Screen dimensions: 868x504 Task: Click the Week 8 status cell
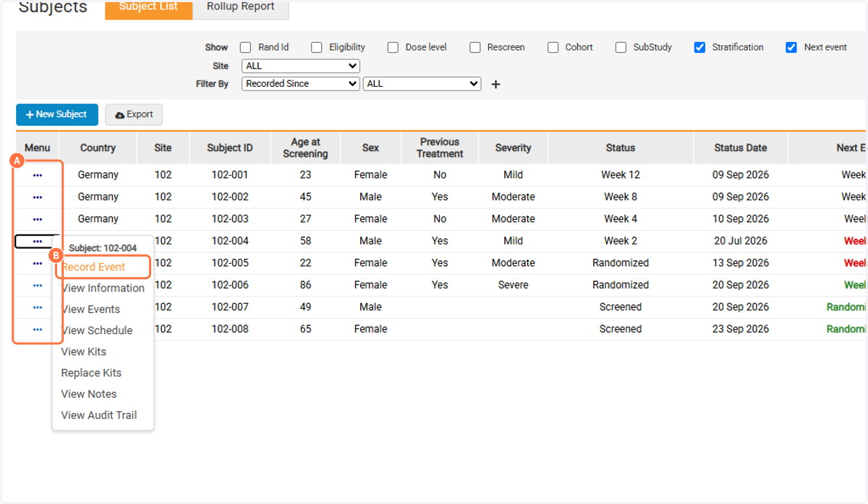pyautogui.click(x=621, y=197)
